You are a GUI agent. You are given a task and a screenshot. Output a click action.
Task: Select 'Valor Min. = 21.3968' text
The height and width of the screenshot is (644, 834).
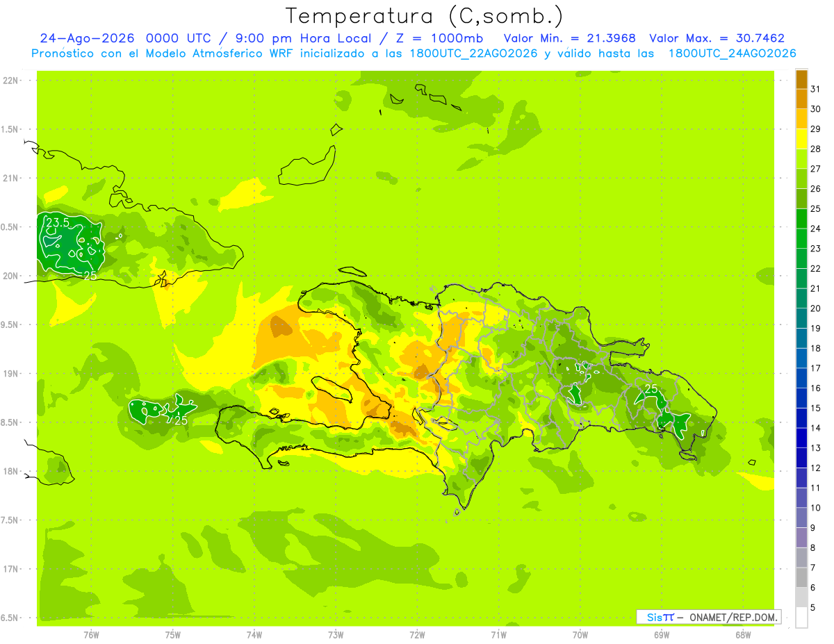(x=569, y=38)
